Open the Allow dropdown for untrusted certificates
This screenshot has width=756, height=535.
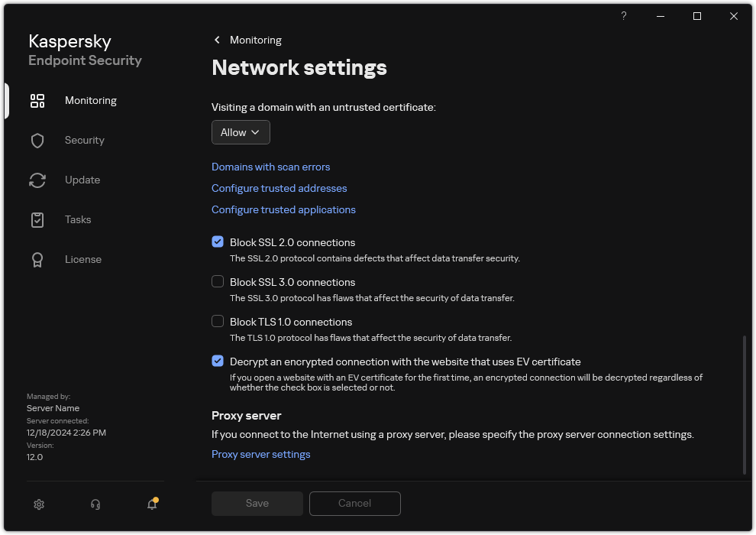click(241, 132)
